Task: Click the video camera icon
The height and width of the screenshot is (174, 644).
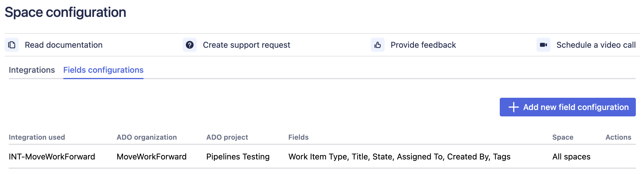Action: click(543, 45)
